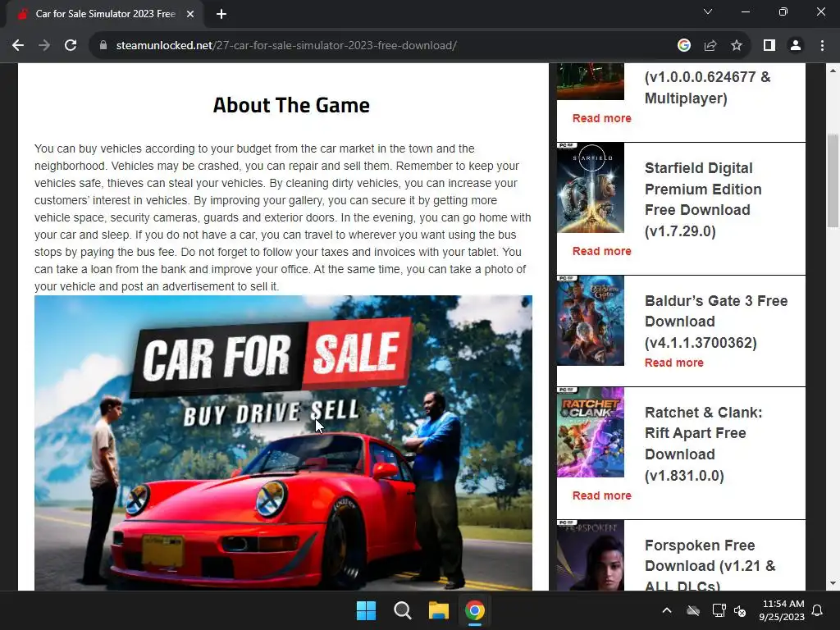840x630 pixels.
Task: Open a new browser tab
Action: tap(221, 14)
